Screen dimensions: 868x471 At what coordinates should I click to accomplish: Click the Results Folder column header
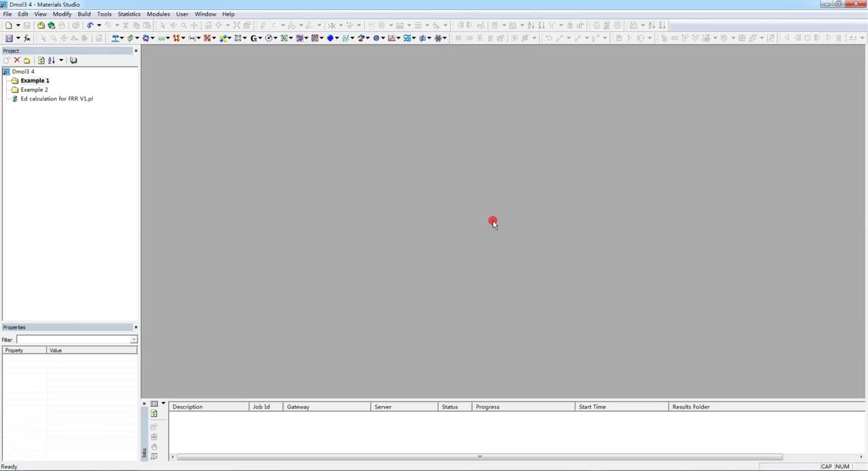[766, 407]
